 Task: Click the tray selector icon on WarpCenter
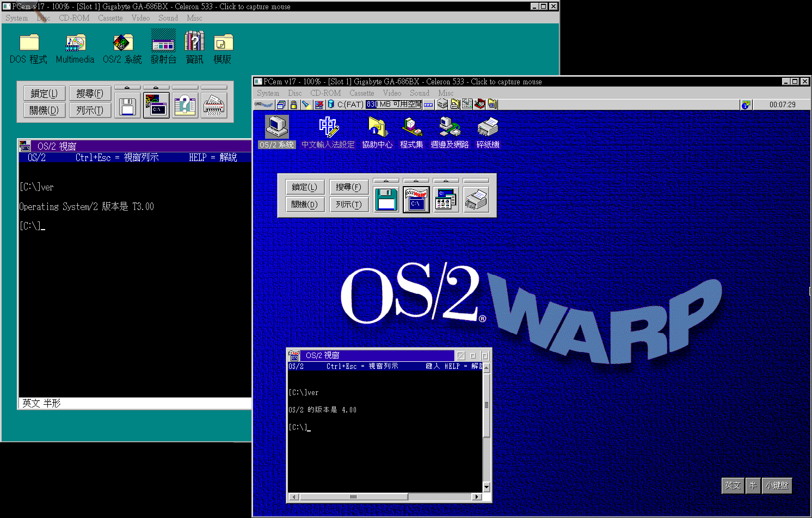click(429, 104)
